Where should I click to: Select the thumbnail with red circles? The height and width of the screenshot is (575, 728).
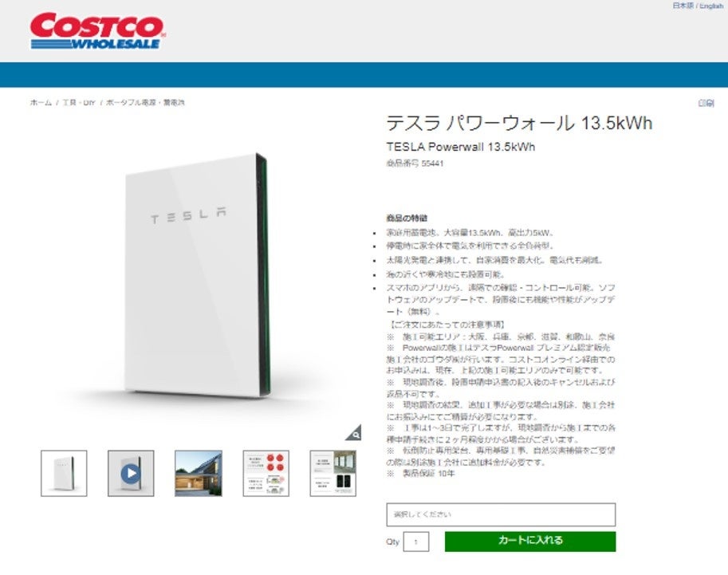[x=266, y=473]
